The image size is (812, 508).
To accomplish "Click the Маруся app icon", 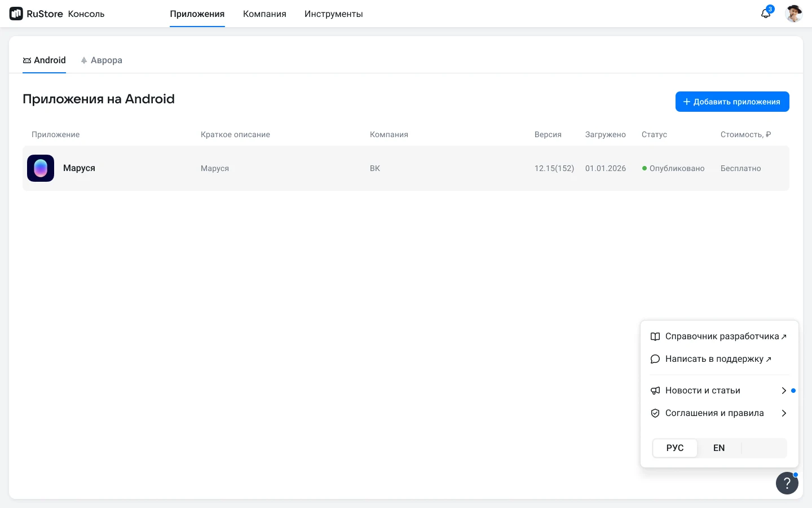I will [41, 168].
